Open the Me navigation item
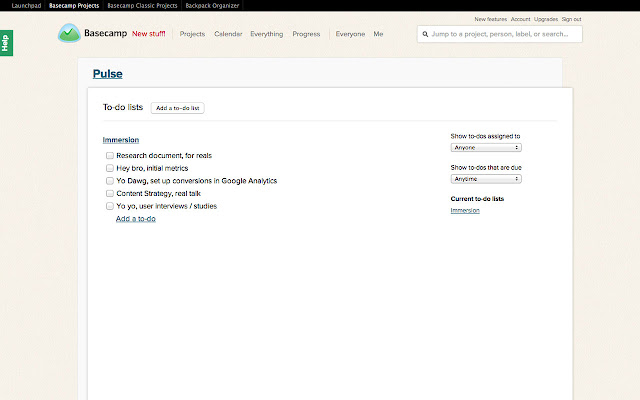Viewport: 640px width, 400px height. point(378,34)
